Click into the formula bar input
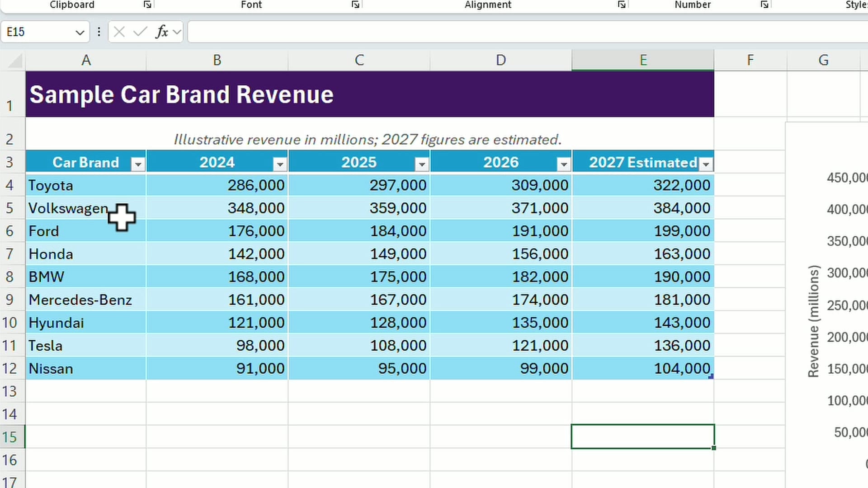Viewport: 868px width, 488px height. [x=528, y=32]
